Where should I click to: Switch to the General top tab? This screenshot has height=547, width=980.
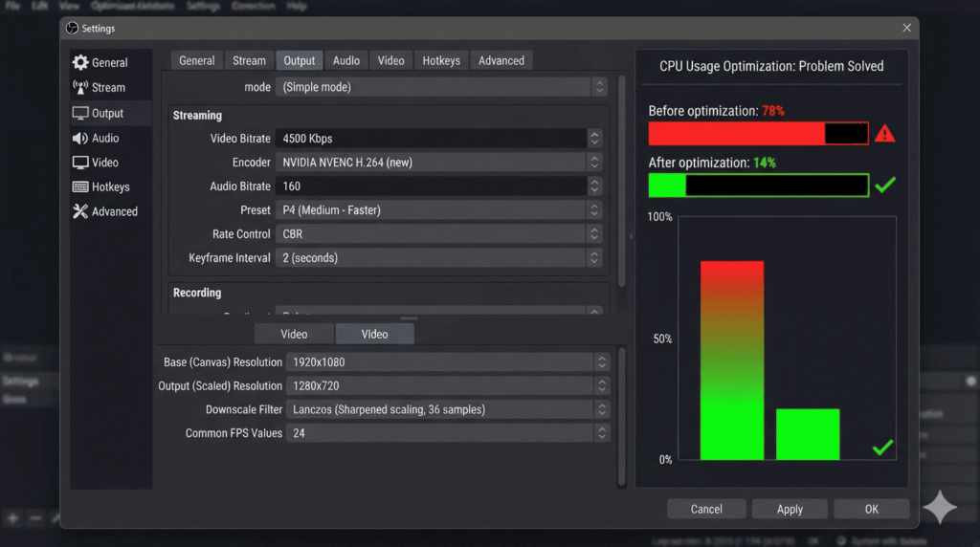pos(196,60)
